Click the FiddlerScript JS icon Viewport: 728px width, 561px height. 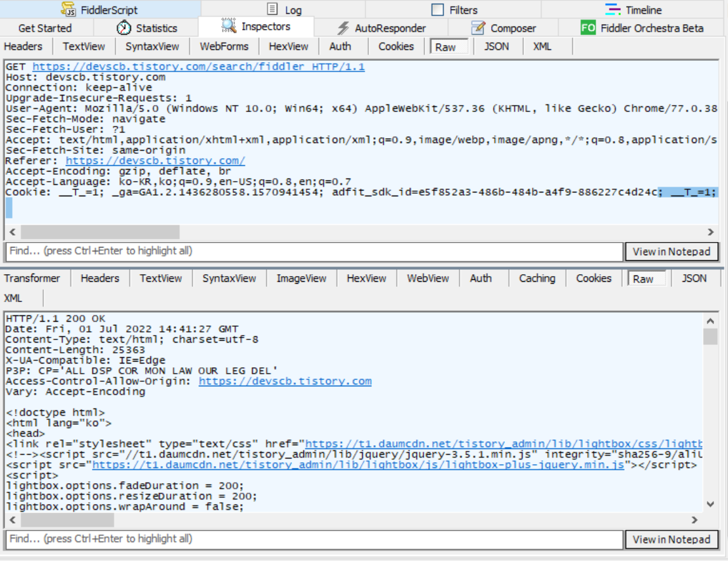68,9
